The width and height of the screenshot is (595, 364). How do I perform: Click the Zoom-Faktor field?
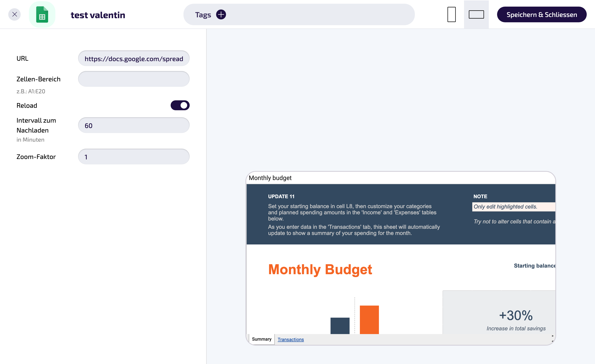coord(134,157)
